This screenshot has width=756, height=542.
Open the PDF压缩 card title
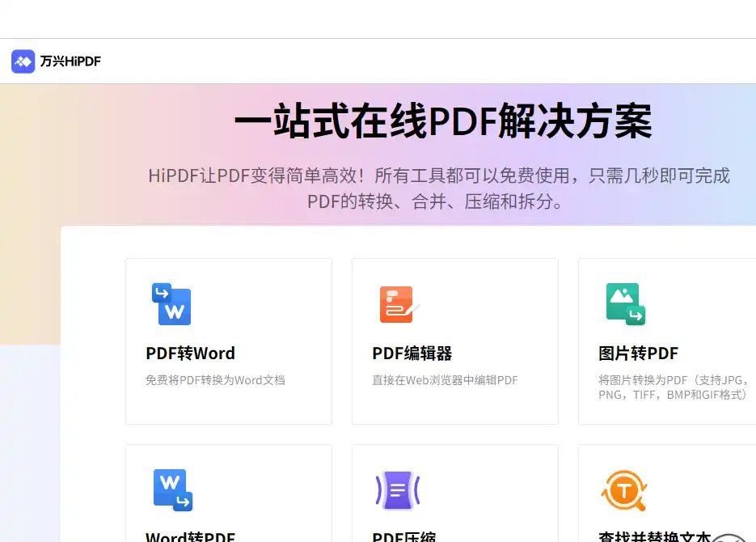404,536
